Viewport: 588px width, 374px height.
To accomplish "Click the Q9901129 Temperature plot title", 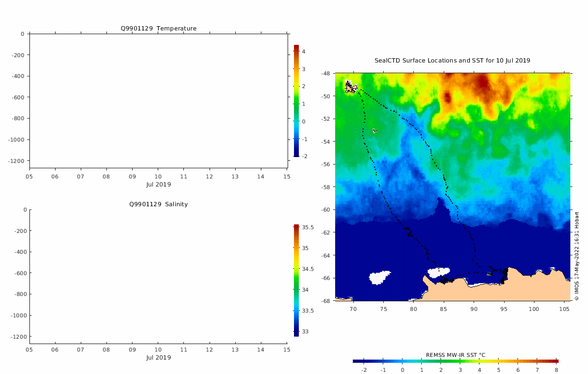I will click(158, 28).
